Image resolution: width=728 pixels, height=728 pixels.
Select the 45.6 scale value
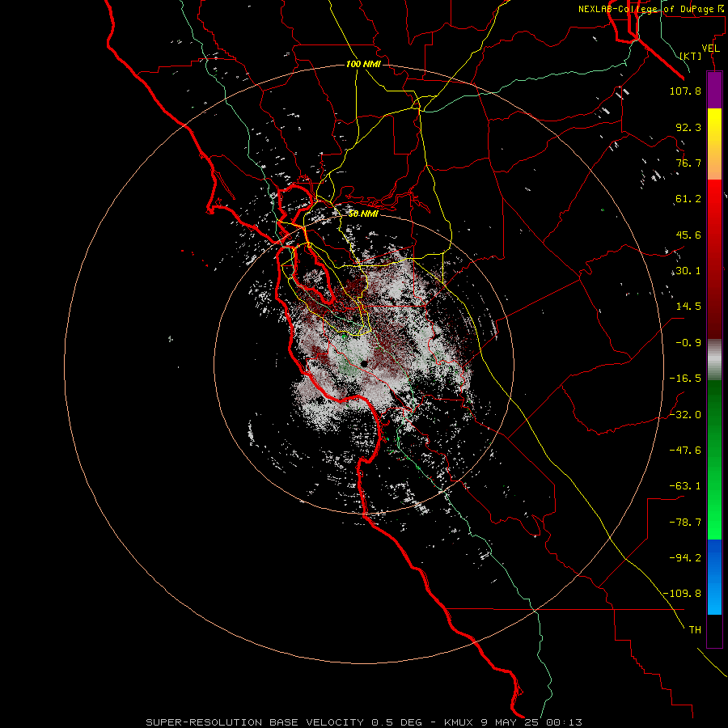[x=688, y=235]
